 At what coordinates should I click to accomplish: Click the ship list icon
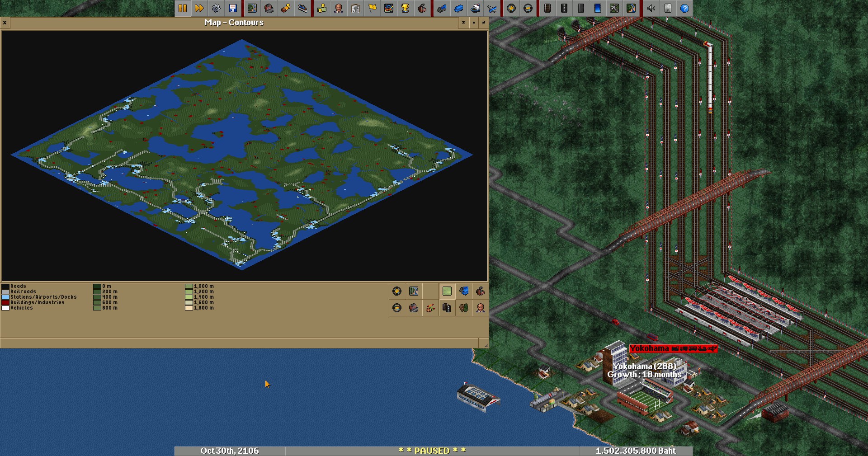point(475,8)
